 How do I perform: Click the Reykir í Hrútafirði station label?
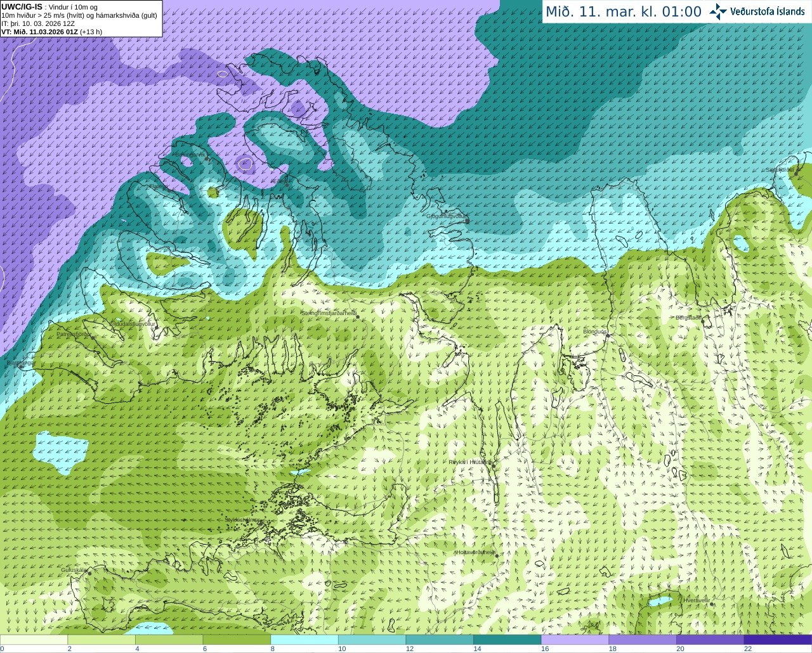[470, 462]
